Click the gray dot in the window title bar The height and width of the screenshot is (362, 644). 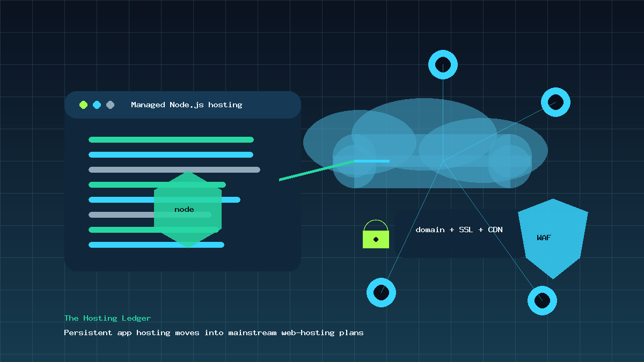[111, 105]
